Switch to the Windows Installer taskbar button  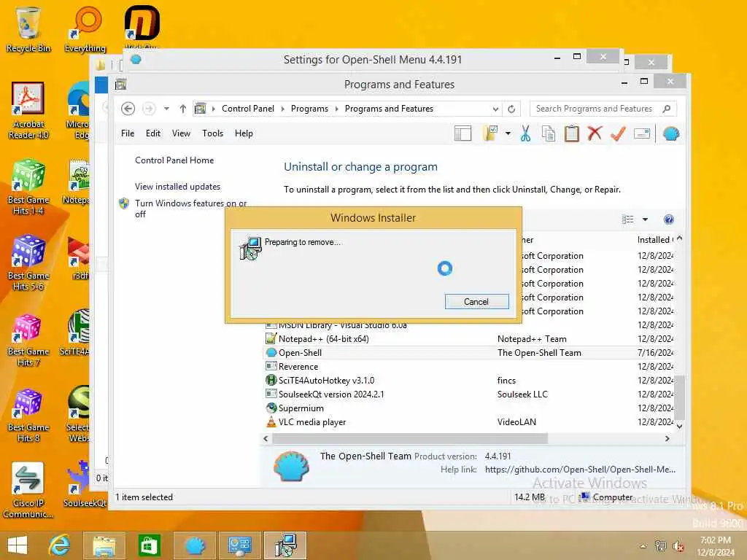point(285,545)
